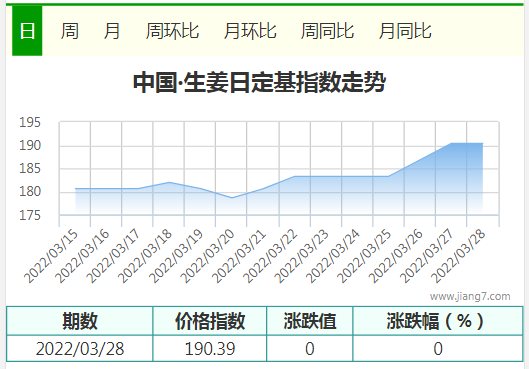Open the 周同比 tab
Viewport: 529px width, 369px height.
point(327,31)
